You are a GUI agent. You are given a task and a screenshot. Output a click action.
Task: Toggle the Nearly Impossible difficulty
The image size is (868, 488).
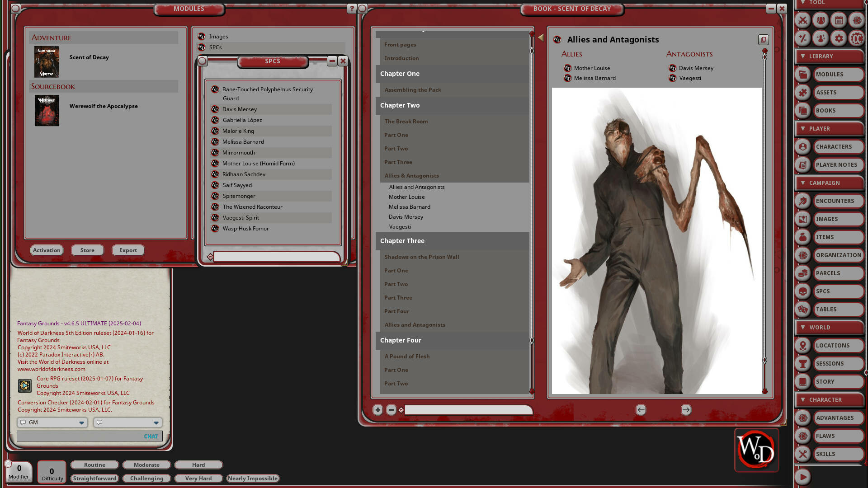[253, 478]
